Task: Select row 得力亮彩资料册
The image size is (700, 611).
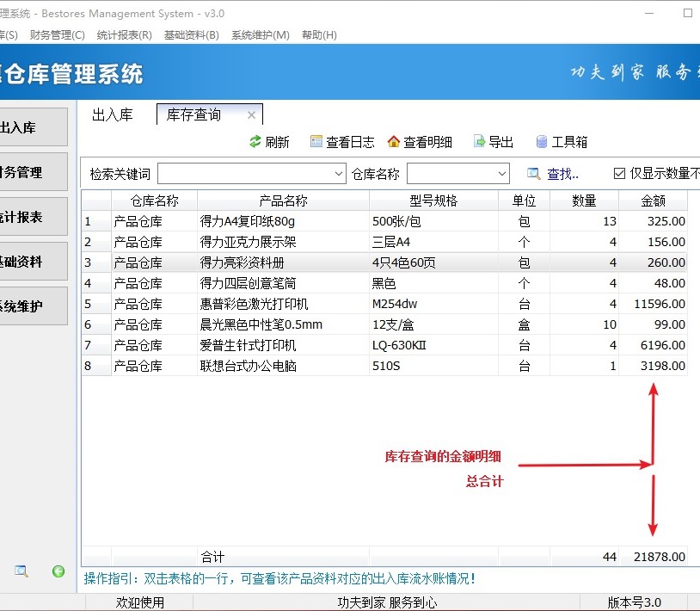Action: pyautogui.click(x=384, y=262)
